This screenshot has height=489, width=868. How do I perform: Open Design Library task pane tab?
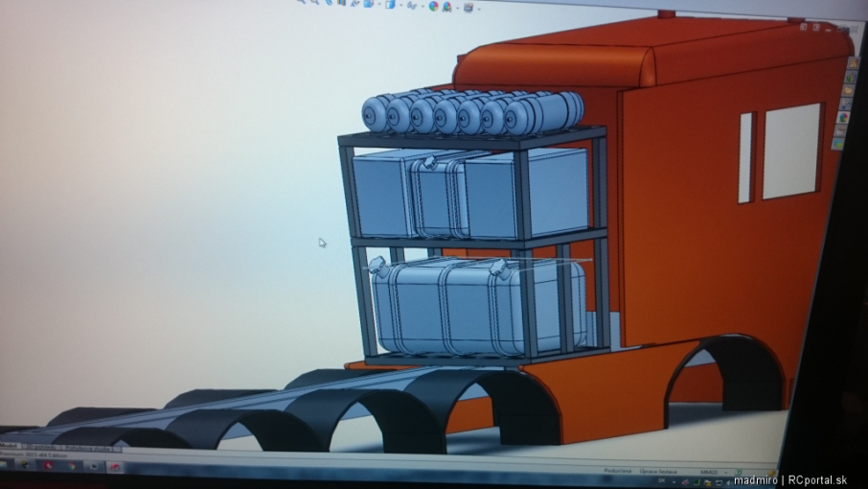(x=851, y=78)
